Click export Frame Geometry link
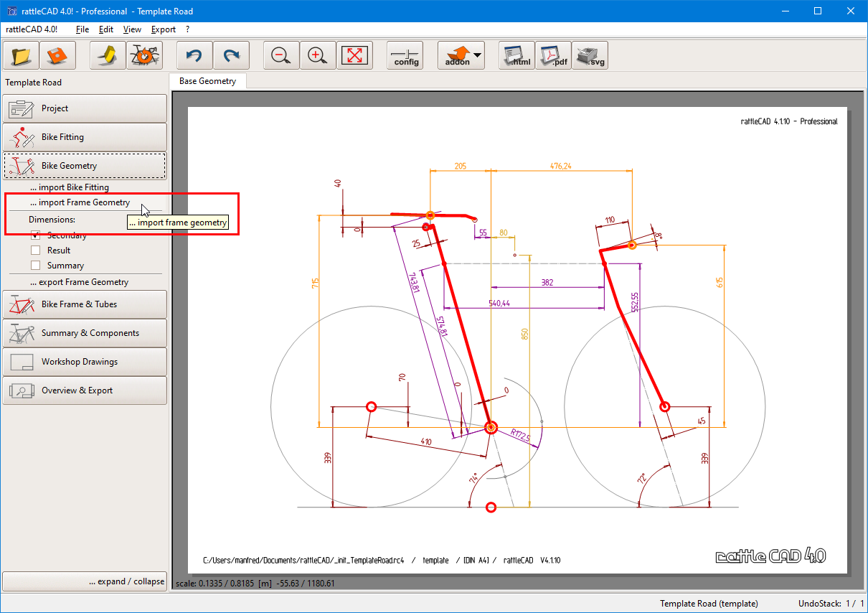The height and width of the screenshot is (613, 868). (x=80, y=282)
